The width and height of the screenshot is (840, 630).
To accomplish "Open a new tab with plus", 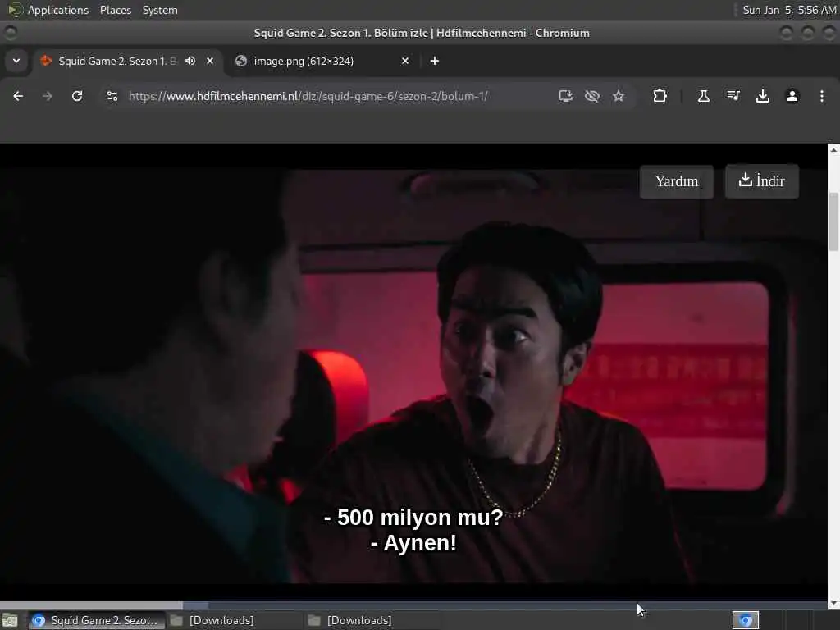I will (x=435, y=61).
